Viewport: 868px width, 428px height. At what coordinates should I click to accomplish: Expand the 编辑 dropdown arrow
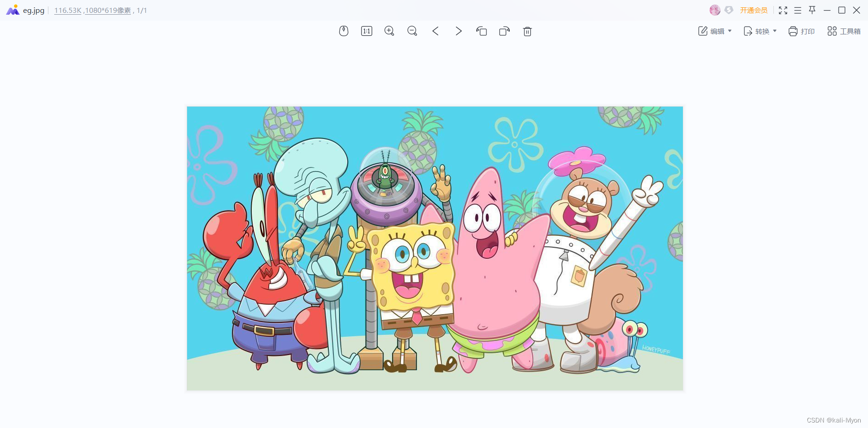click(x=730, y=31)
